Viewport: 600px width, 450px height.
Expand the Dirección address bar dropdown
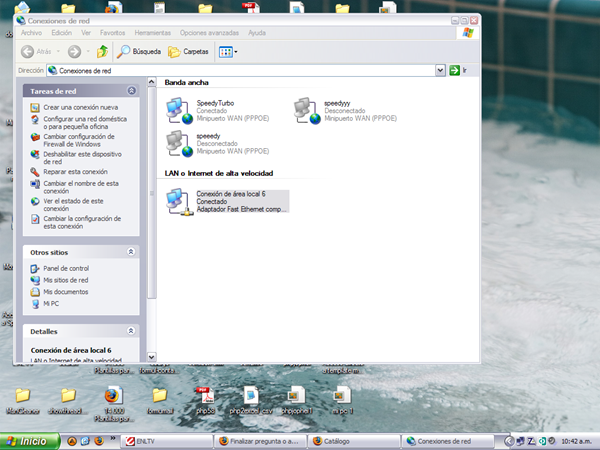(441, 71)
